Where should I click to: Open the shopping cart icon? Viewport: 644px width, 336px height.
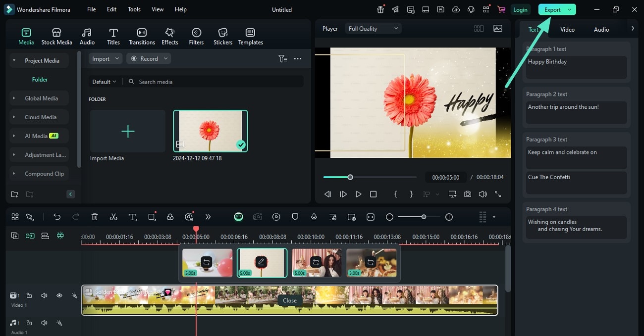pyautogui.click(x=501, y=9)
